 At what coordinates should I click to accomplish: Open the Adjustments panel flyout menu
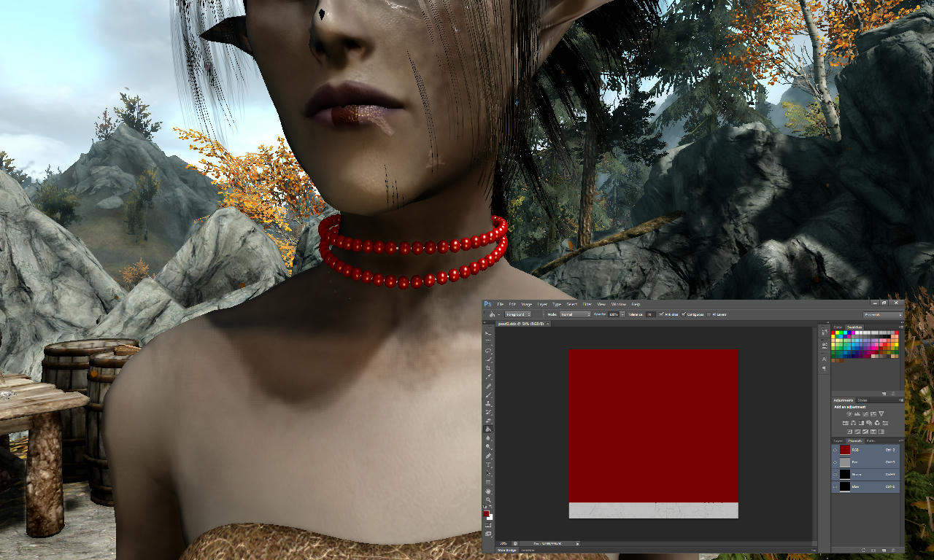tap(900, 400)
